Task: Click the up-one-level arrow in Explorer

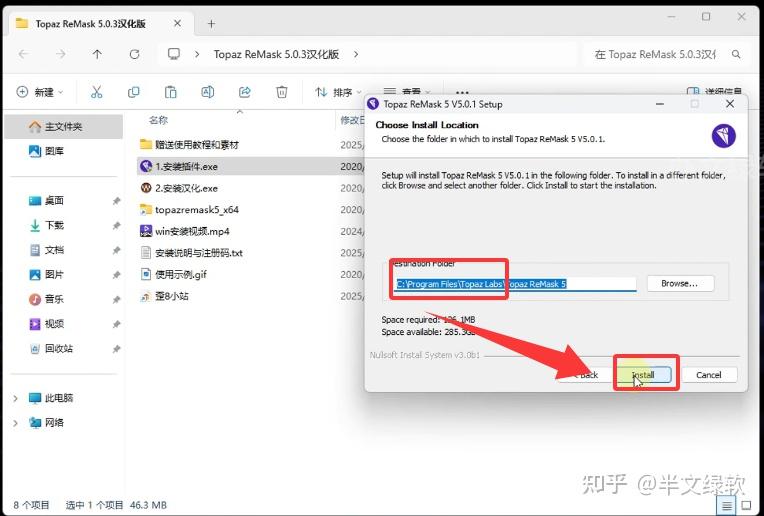Action: pos(97,54)
